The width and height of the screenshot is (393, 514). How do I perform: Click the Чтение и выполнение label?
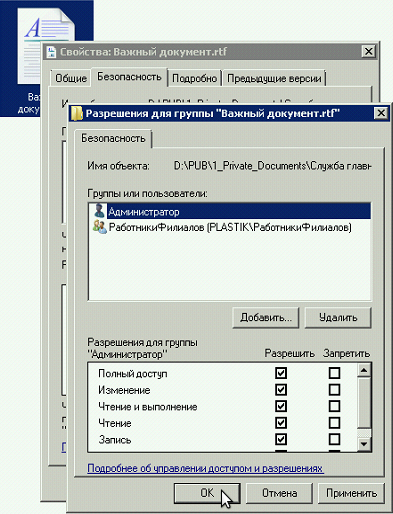click(x=148, y=407)
